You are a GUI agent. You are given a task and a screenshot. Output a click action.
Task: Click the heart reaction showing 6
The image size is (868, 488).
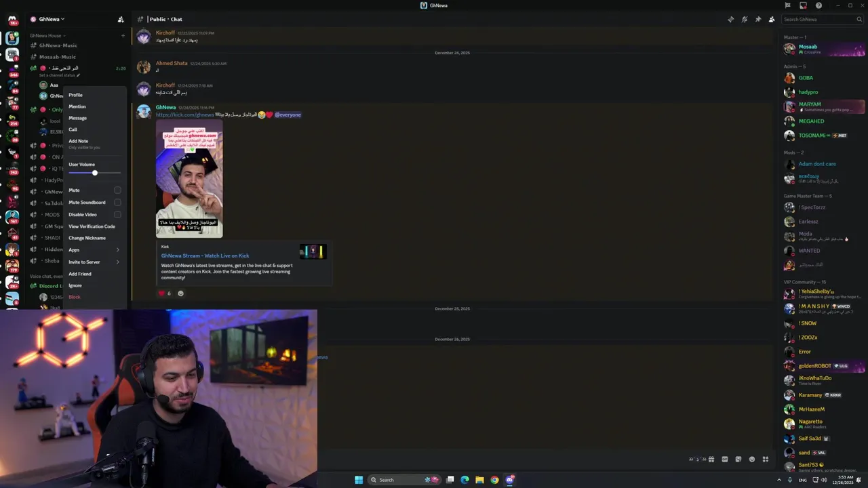click(x=165, y=293)
